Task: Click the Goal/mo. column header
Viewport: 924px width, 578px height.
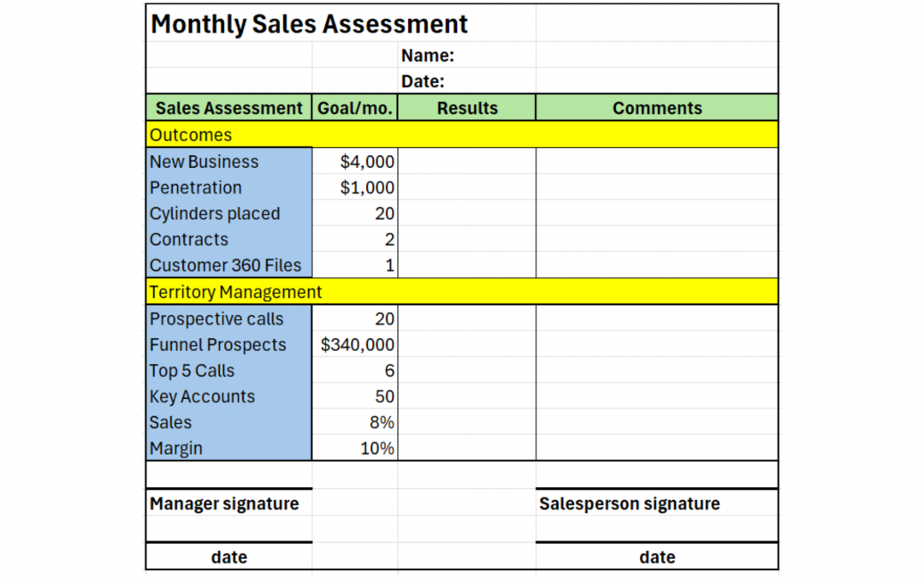Action: pos(355,109)
